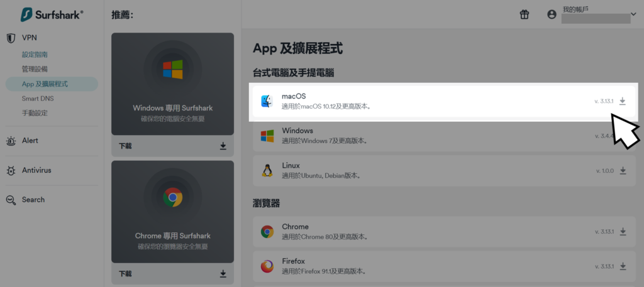
Task: Click the 瀏覽器 section heading
Action: (266, 203)
